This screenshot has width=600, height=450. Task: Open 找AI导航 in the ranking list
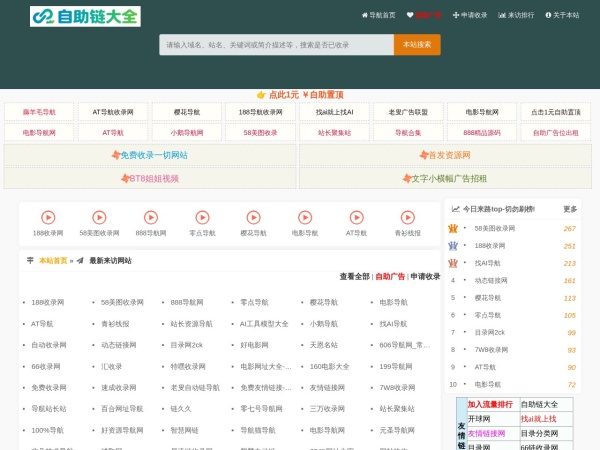[488, 263]
